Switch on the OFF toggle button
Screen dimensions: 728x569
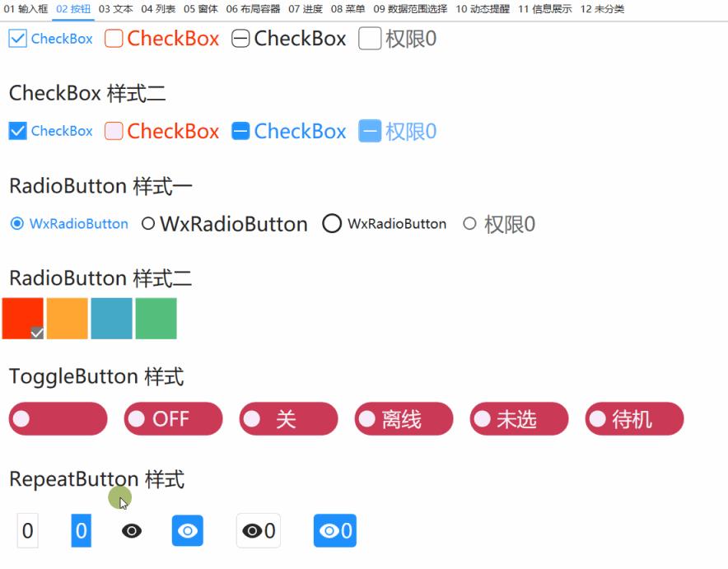click(x=173, y=418)
